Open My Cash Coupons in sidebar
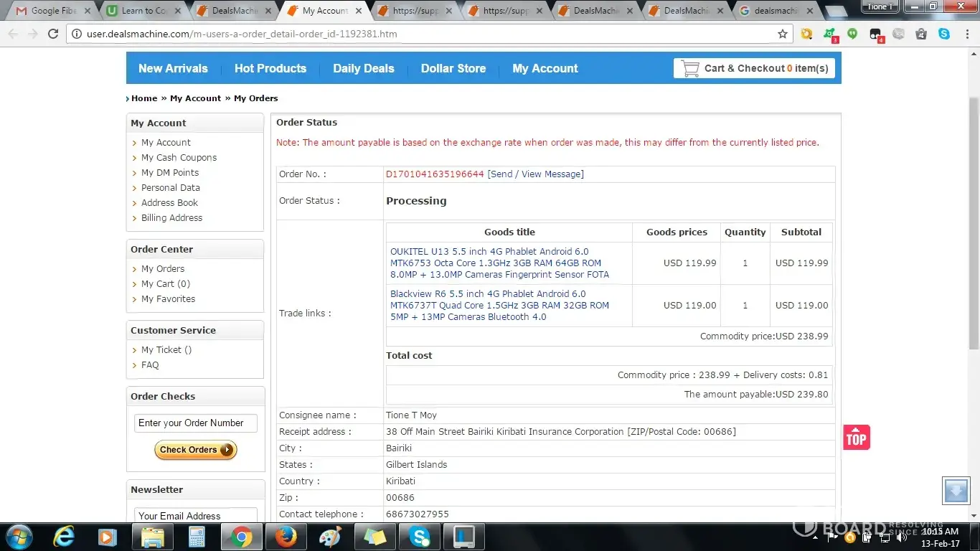 click(179, 157)
